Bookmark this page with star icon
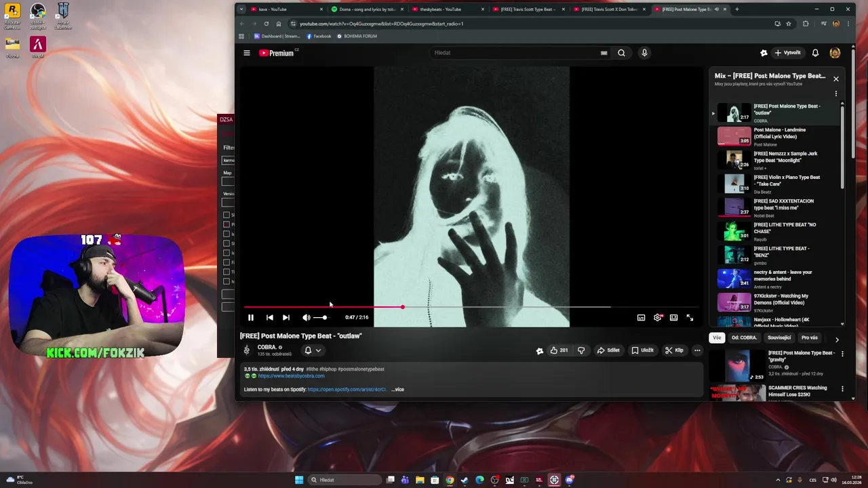This screenshot has height=488, width=868. click(x=789, y=24)
